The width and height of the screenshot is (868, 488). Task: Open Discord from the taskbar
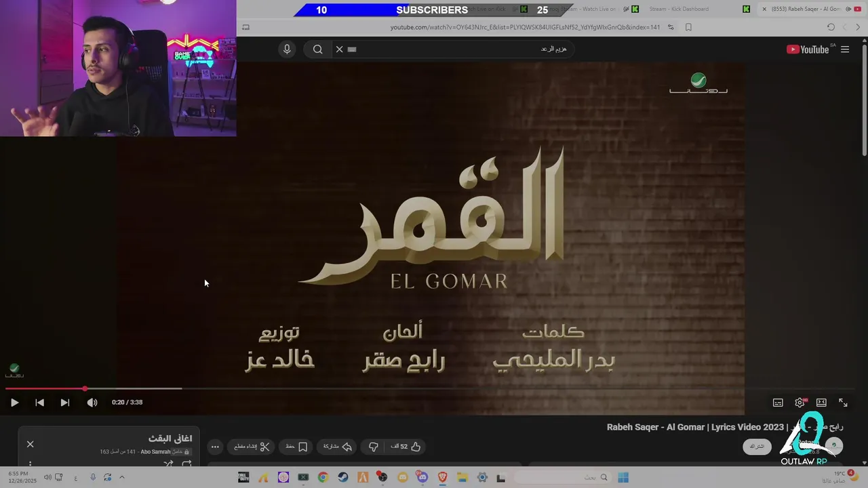422,478
